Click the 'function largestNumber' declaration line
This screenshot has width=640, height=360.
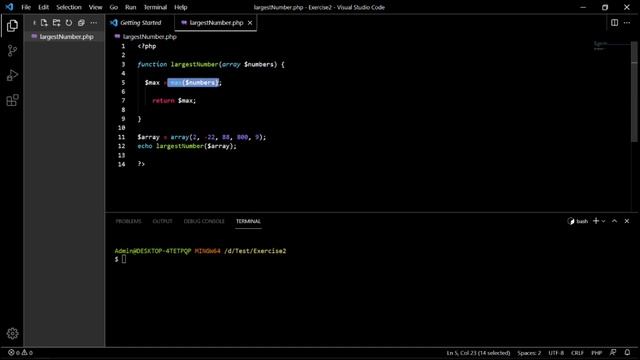(211, 64)
